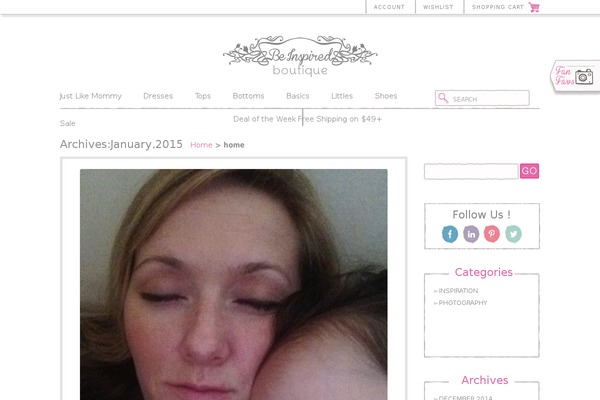Select the Shoes menu item
The height and width of the screenshot is (400, 600).
(386, 96)
